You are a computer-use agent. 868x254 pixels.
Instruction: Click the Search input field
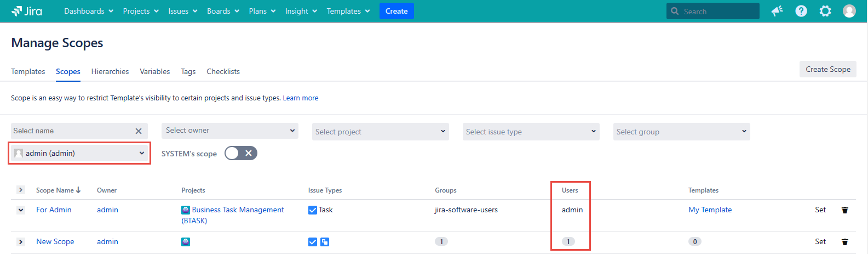718,11
